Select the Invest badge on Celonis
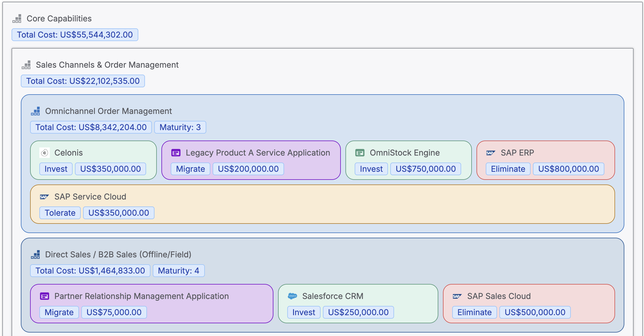 (56, 169)
